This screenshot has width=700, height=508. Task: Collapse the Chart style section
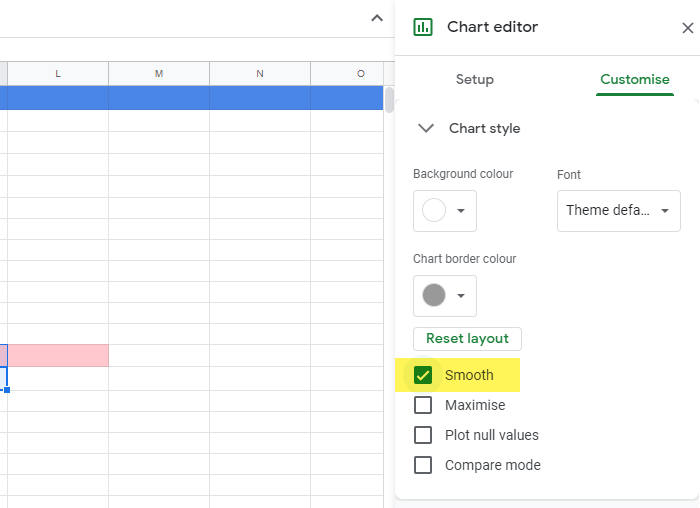(426, 129)
